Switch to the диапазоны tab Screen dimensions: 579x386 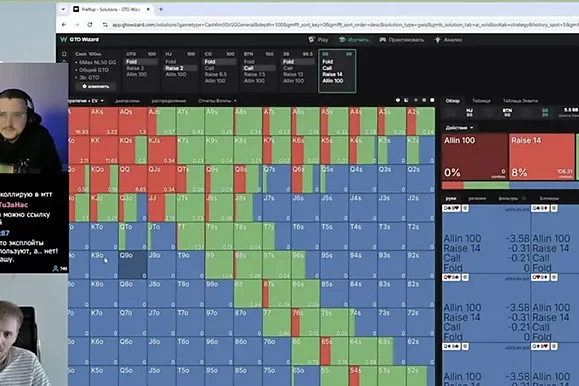[x=127, y=100]
